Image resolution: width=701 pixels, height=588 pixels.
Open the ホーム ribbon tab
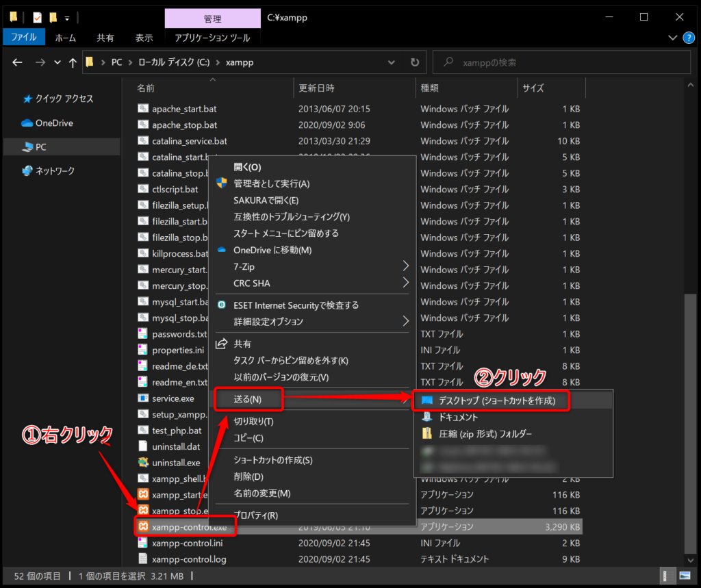65,38
